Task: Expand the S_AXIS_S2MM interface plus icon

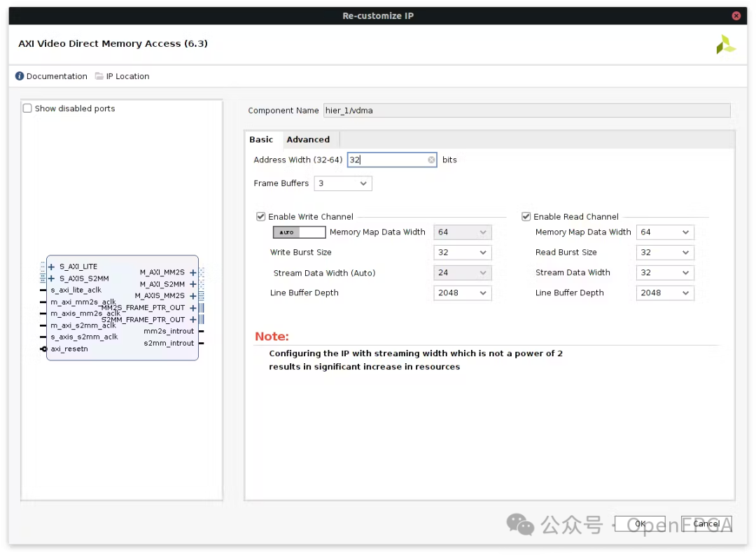Action: (52, 279)
